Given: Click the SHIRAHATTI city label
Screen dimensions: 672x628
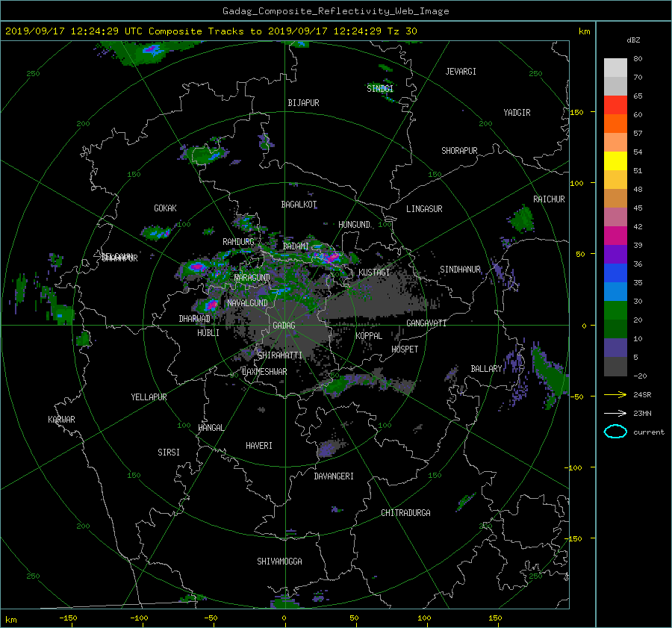Looking at the screenshot, I should [280, 355].
